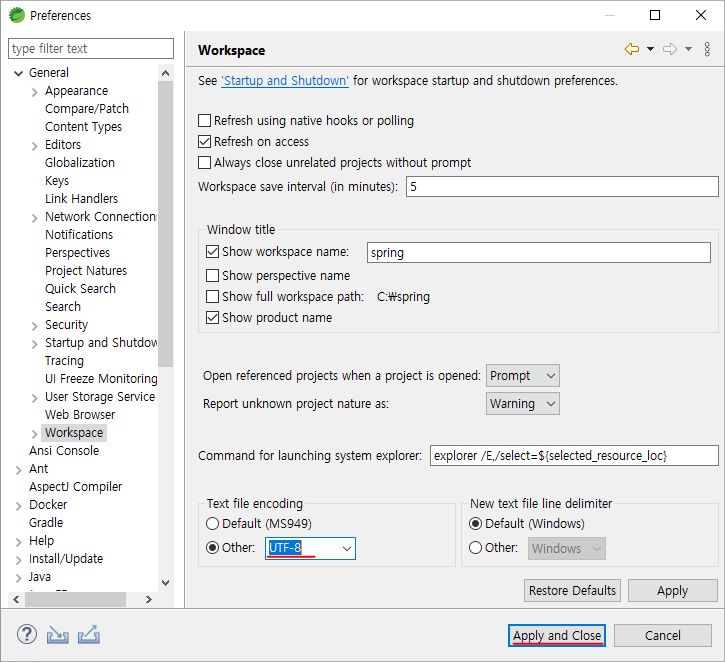Select Ansi Console in the tree
Viewport: 725px width, 662px height.
64,451
